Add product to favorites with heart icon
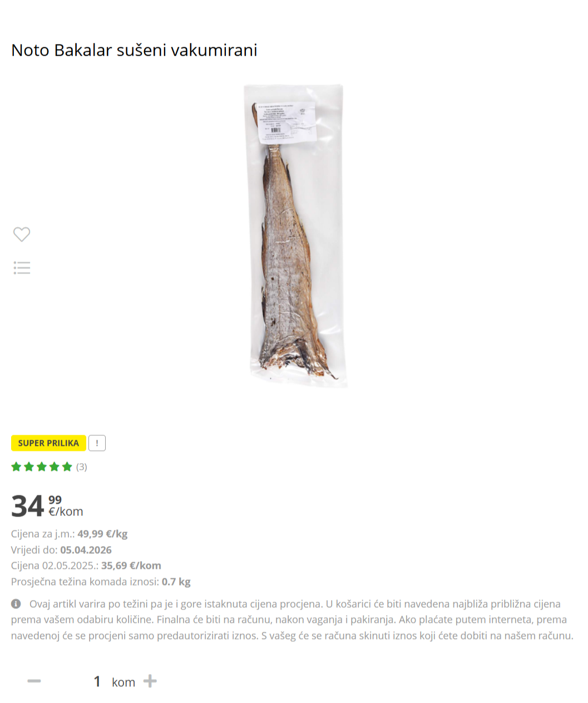Screen dimensions: 588x703 [22, 234]
